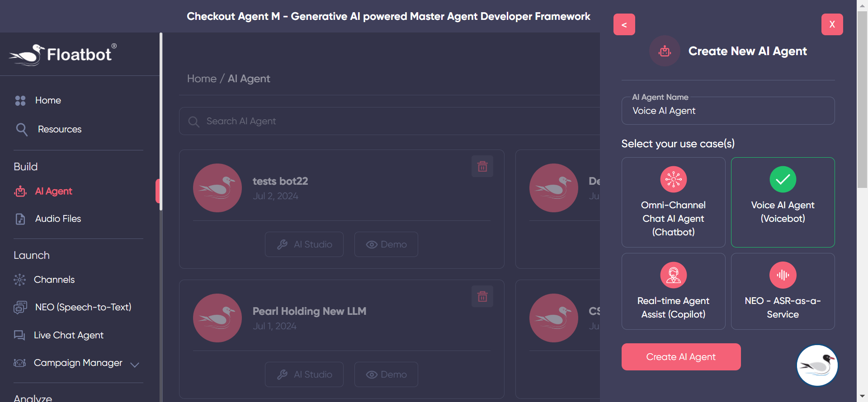The width and height of the screenshot is (868, 402).
Task: Click the tests bot22 agent name
Action: 280,181
